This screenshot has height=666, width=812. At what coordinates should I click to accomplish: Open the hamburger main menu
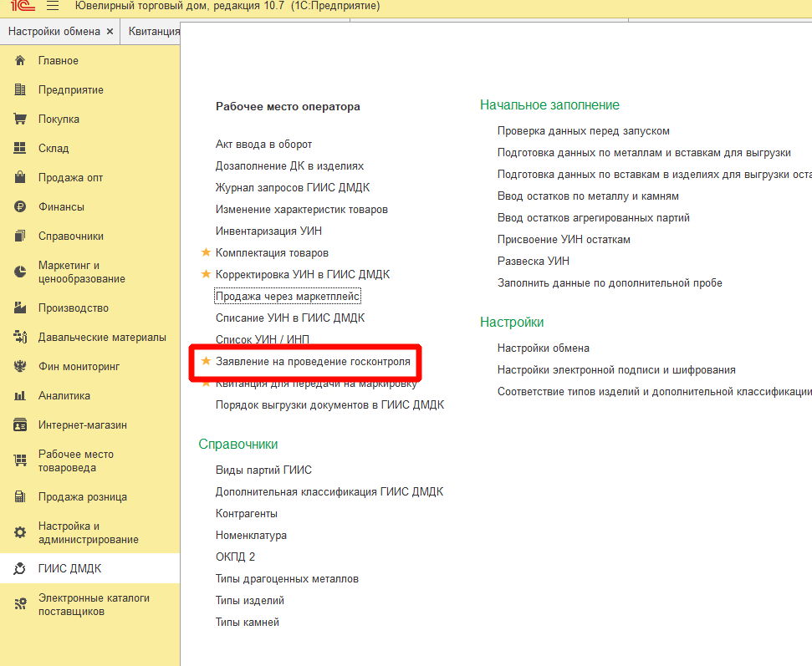pos(53,6)
